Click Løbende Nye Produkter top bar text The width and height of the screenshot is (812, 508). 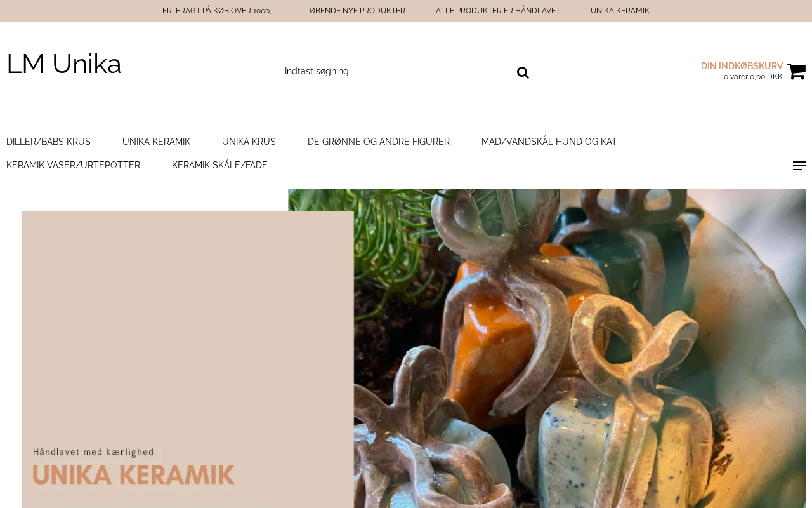coord(355,11)
